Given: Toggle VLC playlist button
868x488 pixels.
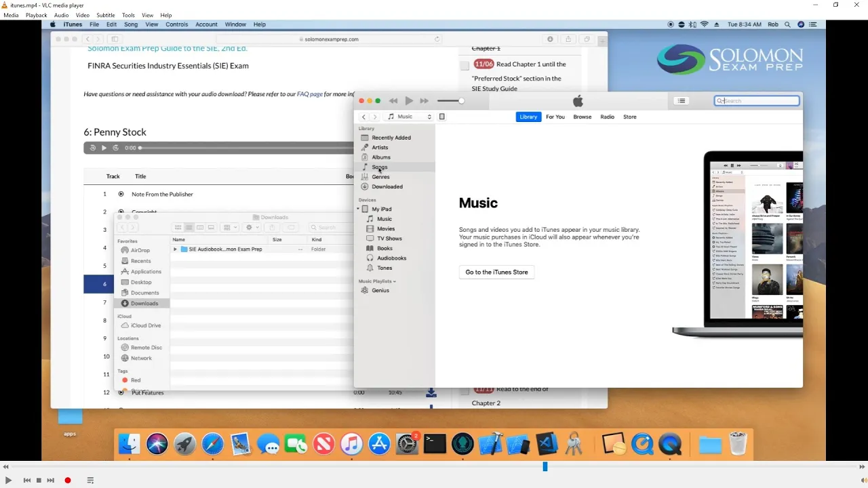Looking at the screenshot, I should pyautogui.click(x=90, y=481).
